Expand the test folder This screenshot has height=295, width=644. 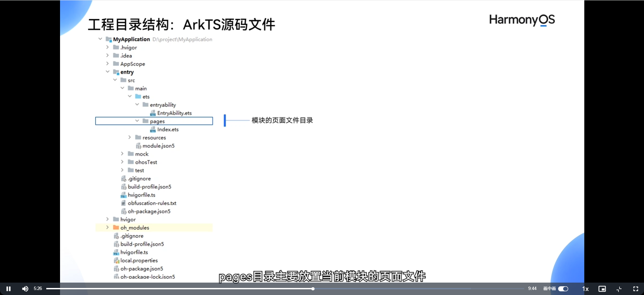pos(122,170)
